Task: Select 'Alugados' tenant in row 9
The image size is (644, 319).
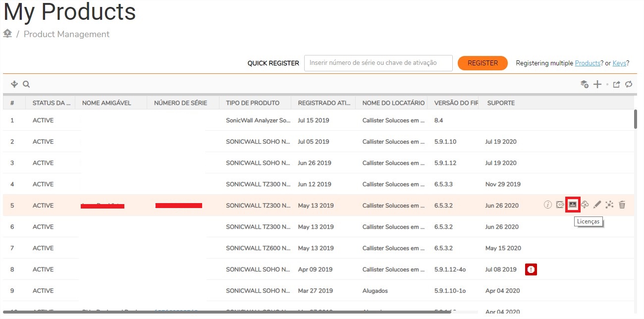Action: click(x=375, y=291)
